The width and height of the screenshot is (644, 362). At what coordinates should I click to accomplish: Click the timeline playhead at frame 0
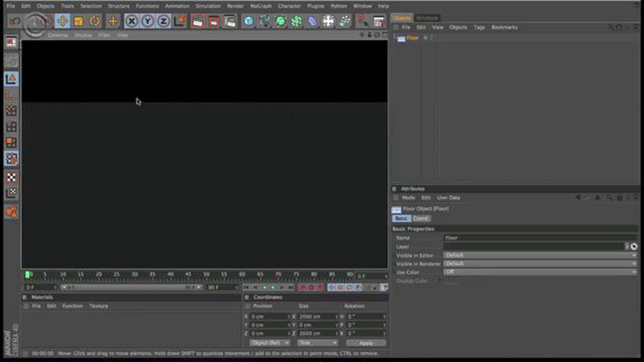27,275
